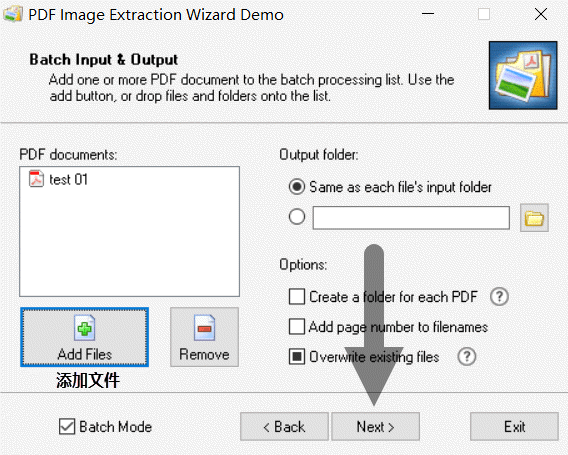568x455 pixels.
Task: Open the browse output folder icon
Action: pyautogui.click(x=534, y=218)
